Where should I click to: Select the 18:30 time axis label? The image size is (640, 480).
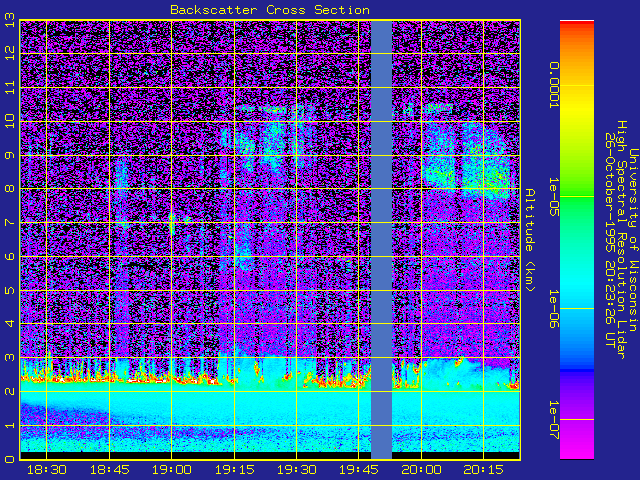click(x=47, y=470)
